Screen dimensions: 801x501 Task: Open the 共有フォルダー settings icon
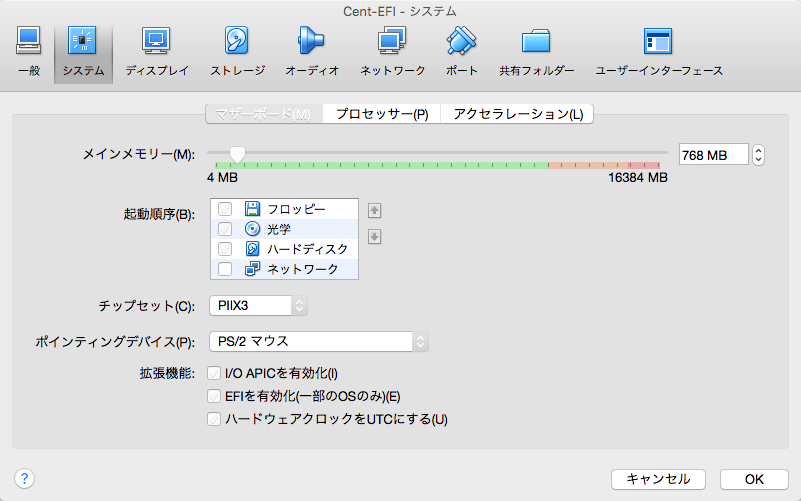coord(536,41)
